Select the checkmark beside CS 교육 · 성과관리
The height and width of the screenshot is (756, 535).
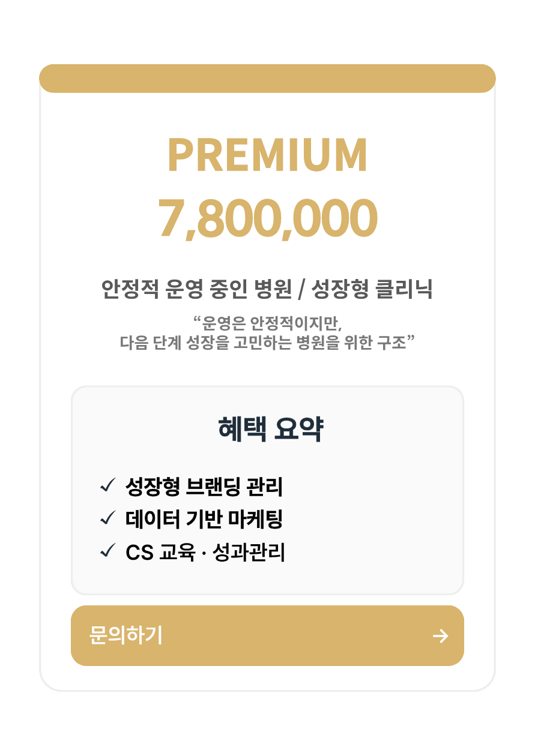pos(108,551)
